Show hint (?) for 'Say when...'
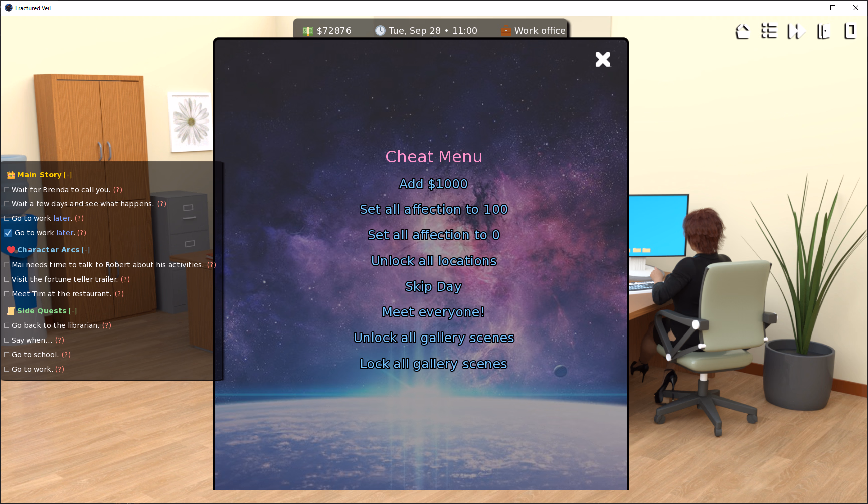The width and height of the screenshot is (868, 504). [60, 340]
